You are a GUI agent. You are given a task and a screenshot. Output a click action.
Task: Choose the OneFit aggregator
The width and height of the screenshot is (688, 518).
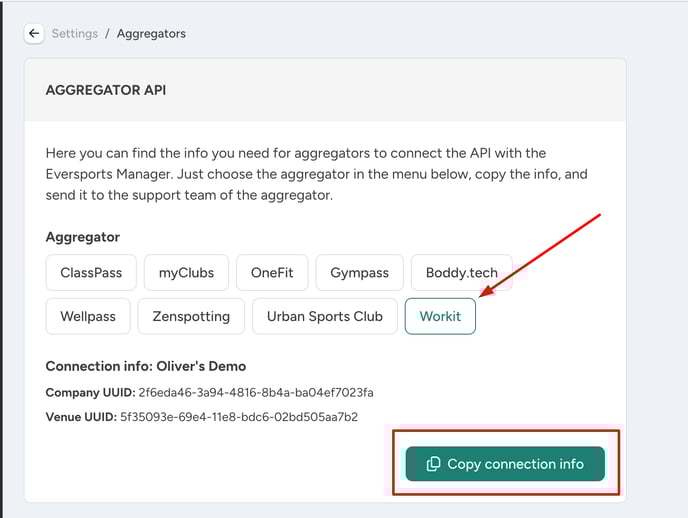[272, 272]
